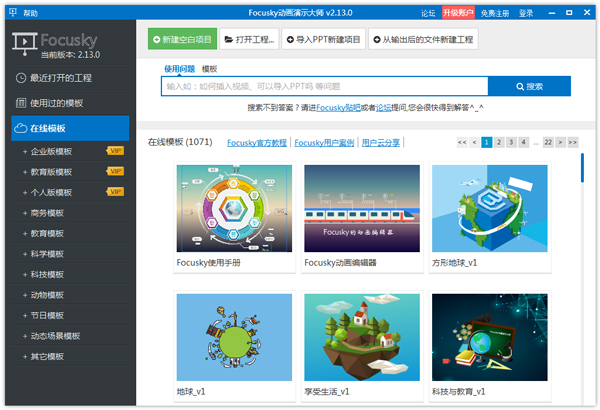Viewport: 600px width, 410px height.
Task: Click the clock icon for recent projects
Action: [21, 78]
